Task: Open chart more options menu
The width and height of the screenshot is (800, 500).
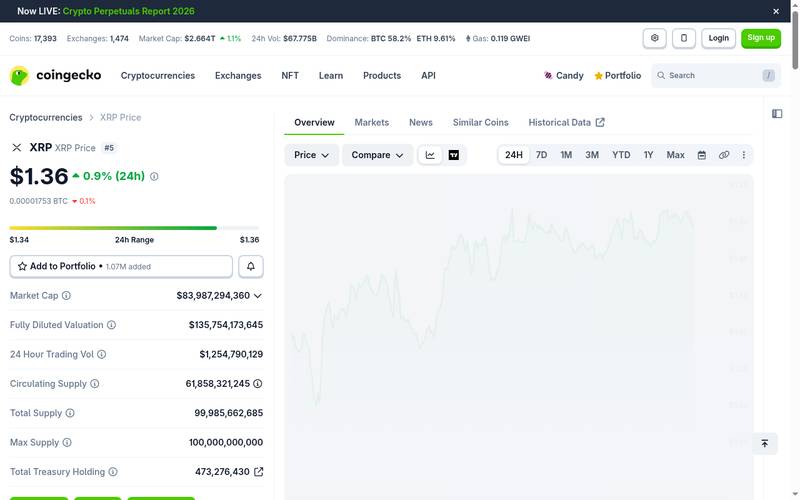Action: (x=743, y=155)
